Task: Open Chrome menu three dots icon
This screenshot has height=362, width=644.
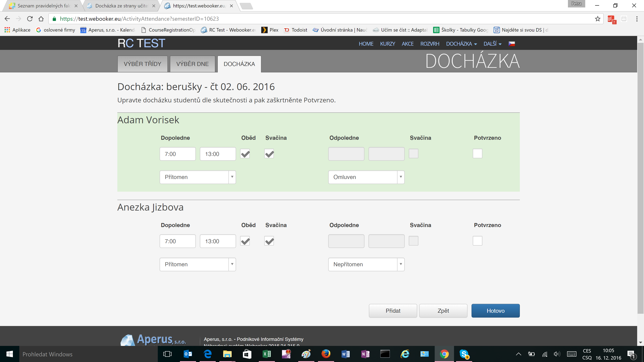Action: [x=637, y=19]
